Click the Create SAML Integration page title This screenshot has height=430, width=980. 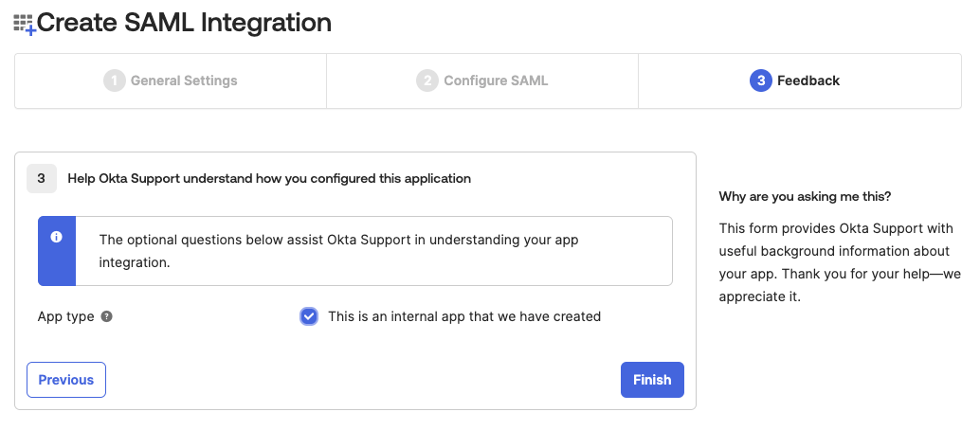click(184, 23)
